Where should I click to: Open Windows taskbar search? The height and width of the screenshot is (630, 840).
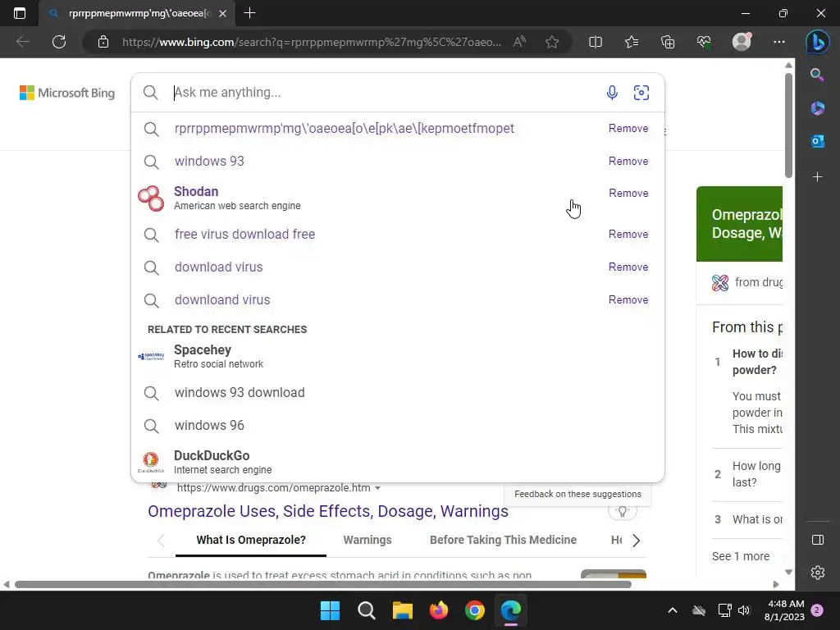(x=367, y=610)
